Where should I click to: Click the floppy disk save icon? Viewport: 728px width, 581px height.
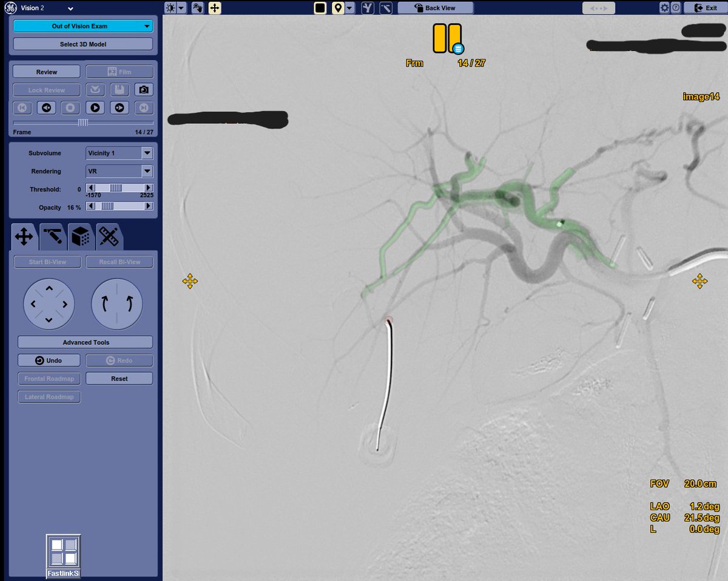click(120, 90)
